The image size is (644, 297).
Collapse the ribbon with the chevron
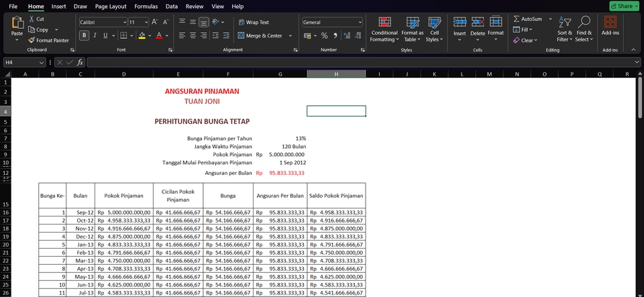633,49
